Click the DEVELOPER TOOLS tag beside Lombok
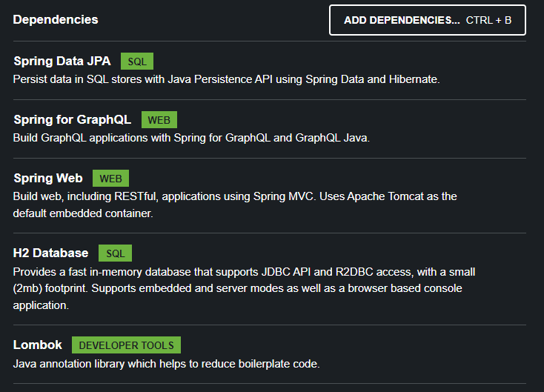Viewport: 544px width, 392px height. (x=126, y=345)
